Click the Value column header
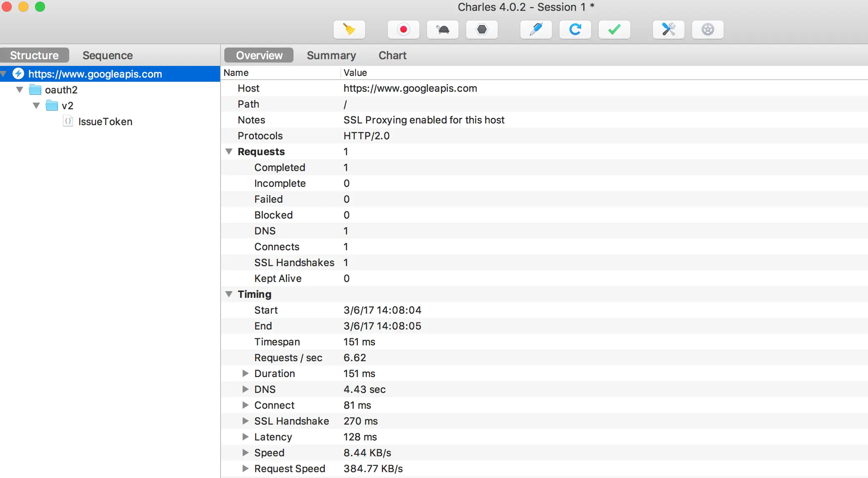The width and height of the screenshot is (868, 478). (355, 73)
